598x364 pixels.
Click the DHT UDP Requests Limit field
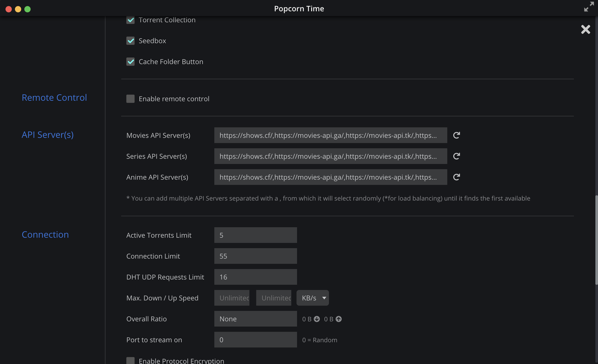point(256,277)
